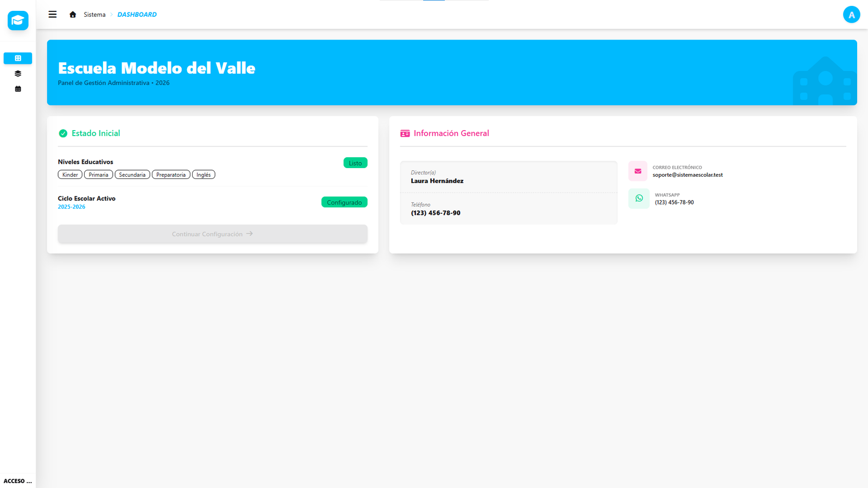Open the calendar sidebar icon
This screenshot has width=868, height=488.
[x=18, y=89]
